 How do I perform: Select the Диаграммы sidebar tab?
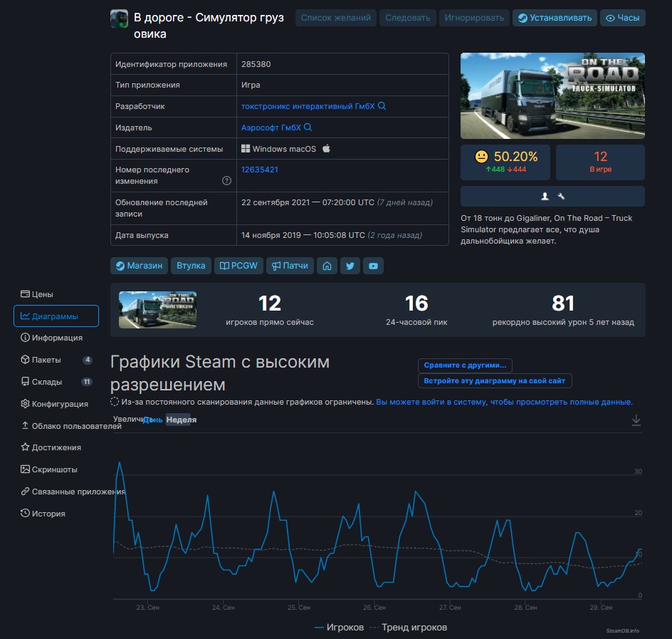[56, 316]
